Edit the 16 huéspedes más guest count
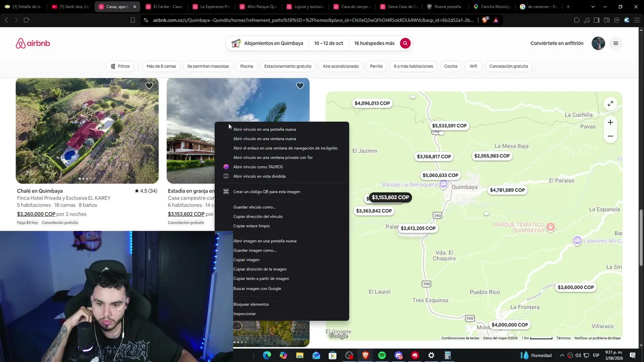 pyautogui.click(x=374, y=43)
